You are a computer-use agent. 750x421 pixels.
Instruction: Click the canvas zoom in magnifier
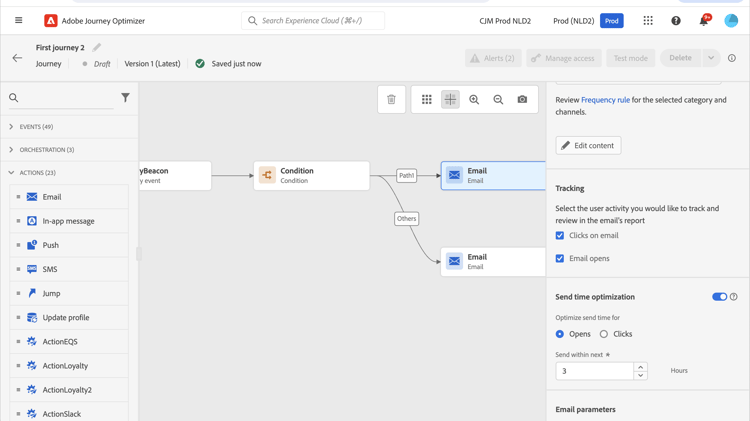pos(474,100)
